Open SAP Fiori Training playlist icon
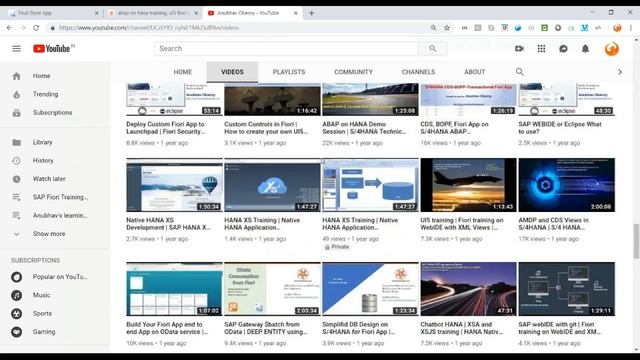The image size is (640, 360). 16,197
